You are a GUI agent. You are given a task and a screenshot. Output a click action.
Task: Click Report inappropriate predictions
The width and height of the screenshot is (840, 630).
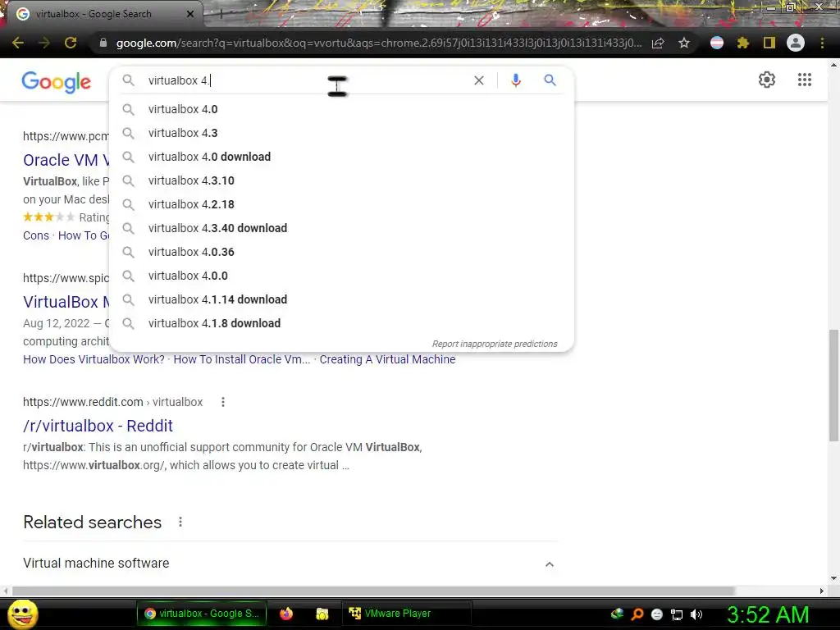coord(495,344)
